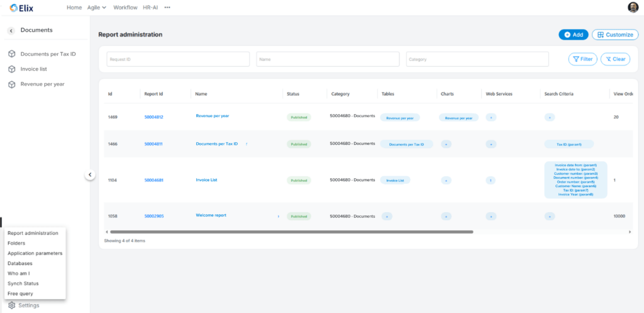Click the Clear filter button
Image resolution: width=644 pixels, height=313 pixels.
(x=614, y=59)
